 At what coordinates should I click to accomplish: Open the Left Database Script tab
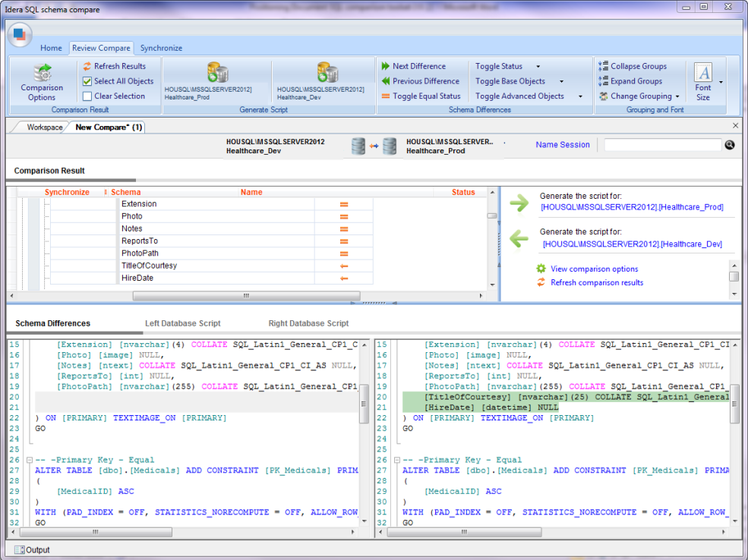(x=182, y=323)
